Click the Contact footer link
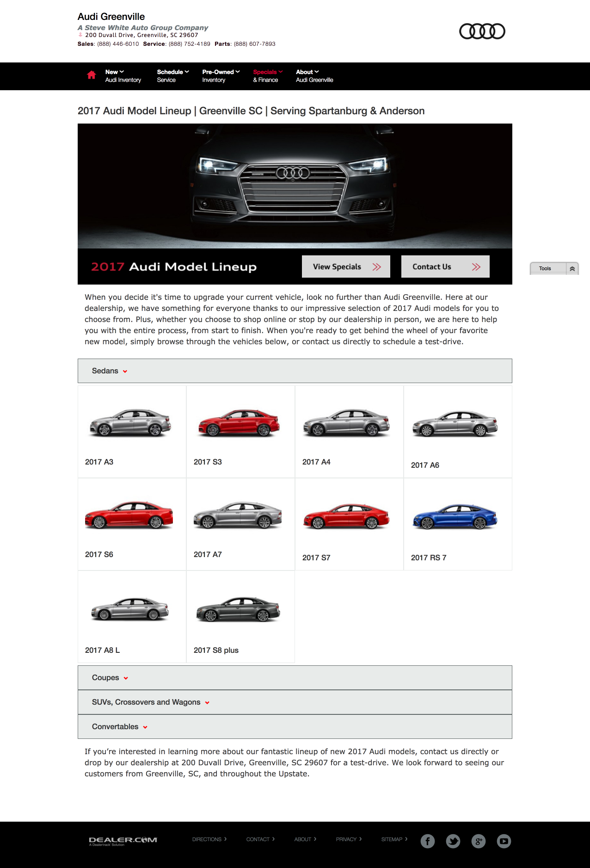 click(x=260, y=839)
